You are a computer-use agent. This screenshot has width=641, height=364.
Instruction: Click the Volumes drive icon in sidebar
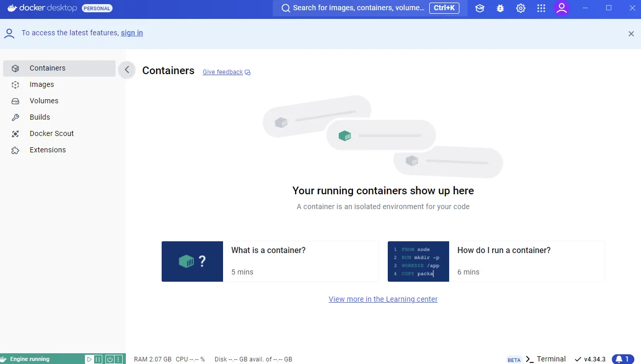click(15, 101)
